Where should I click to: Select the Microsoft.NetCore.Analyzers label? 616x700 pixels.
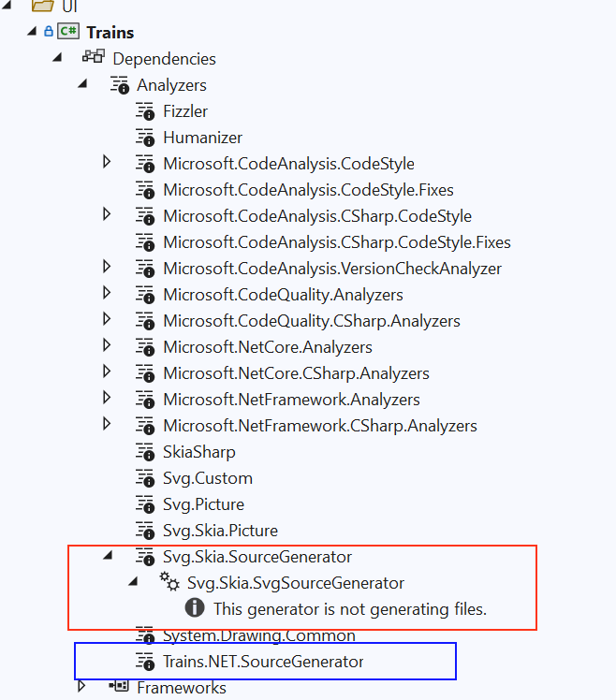click(x=268, y=347)
